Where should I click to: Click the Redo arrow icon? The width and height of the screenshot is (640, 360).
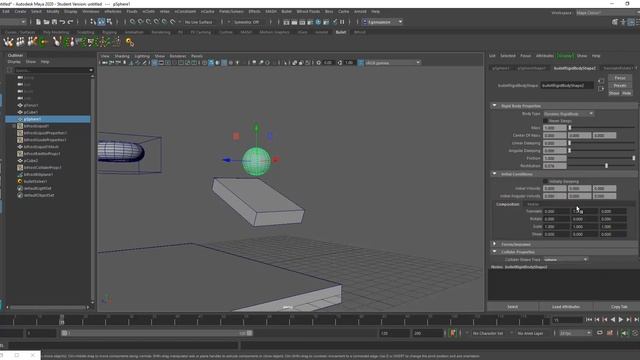click(70, 22)
